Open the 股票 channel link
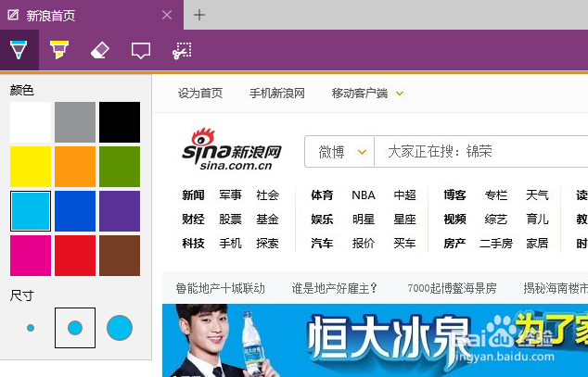Screen dimensions: 588x377 point(230,219)
